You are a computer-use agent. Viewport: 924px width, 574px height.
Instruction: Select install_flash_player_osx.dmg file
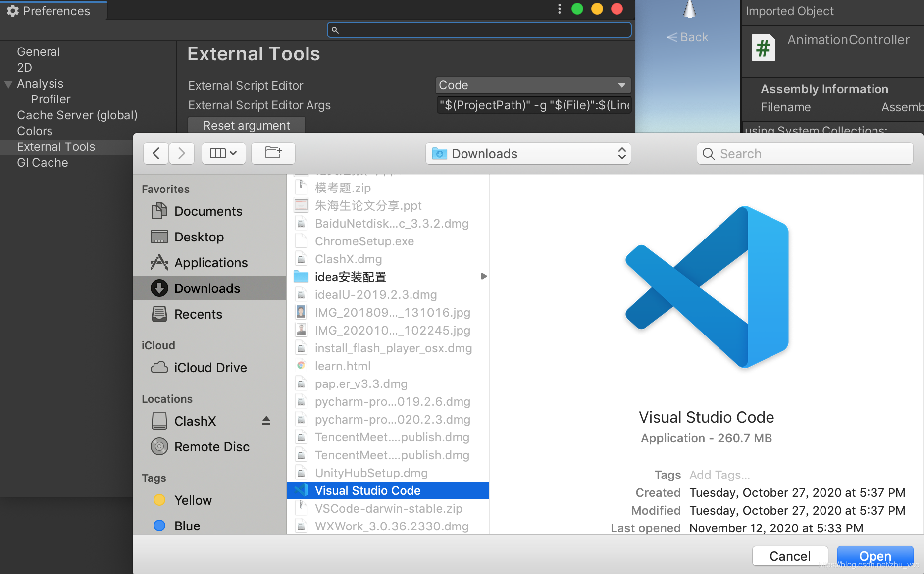coord(388,348)
